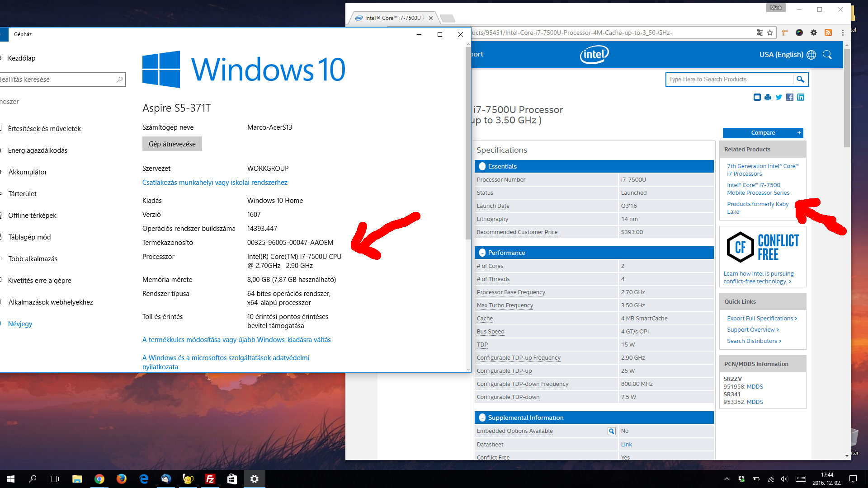Click the Type Here to Search Products field

(730, 79)
